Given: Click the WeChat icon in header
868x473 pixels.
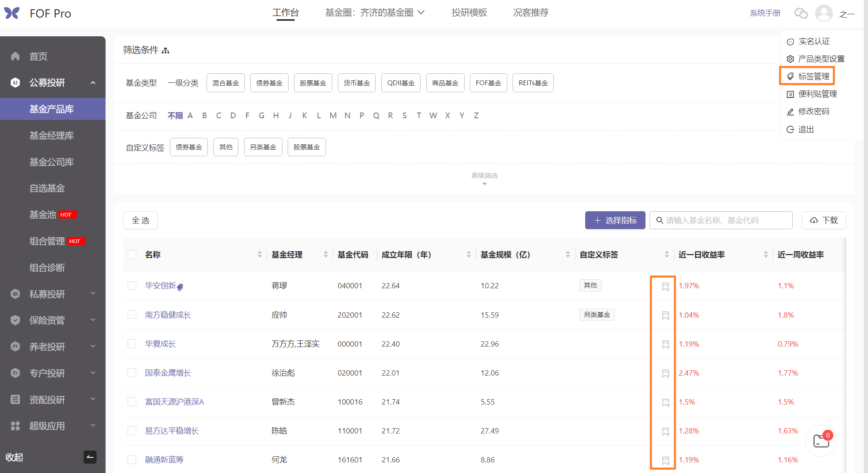Looking at the screenshot, I should point(801,13).
